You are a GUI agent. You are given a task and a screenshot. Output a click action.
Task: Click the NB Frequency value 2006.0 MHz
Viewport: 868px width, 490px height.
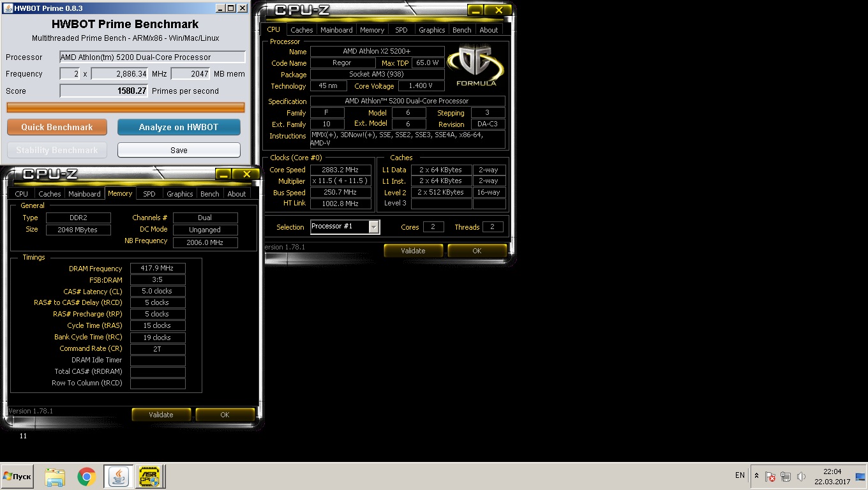[x=205, y=242]
